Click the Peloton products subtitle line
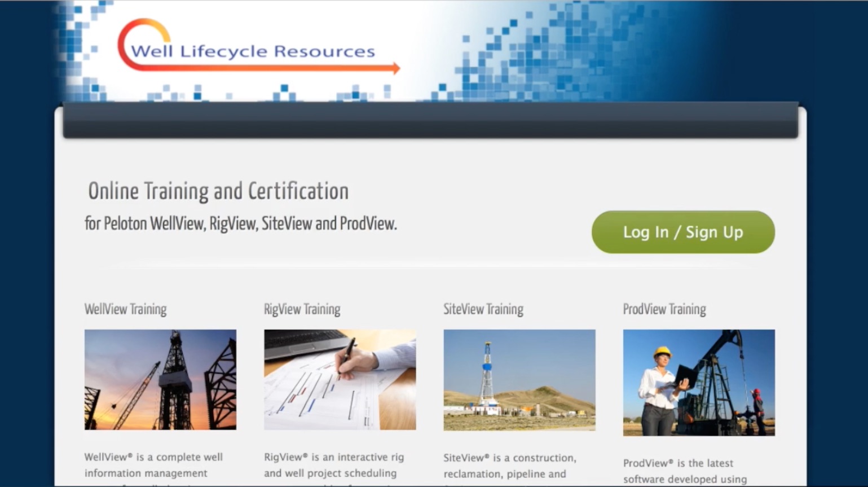The height and width of the screenshot is (487, 868). 240,223
